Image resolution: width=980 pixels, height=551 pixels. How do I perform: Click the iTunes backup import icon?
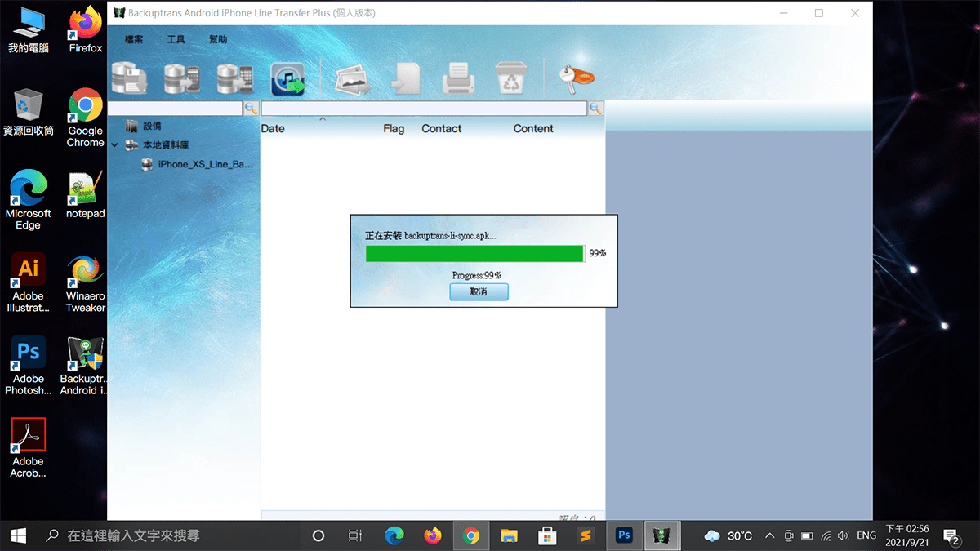287,78
